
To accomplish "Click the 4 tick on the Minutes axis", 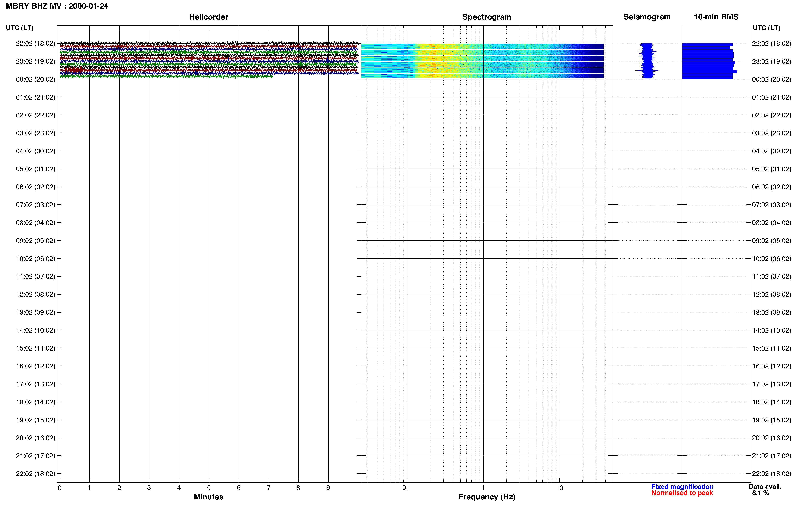I will click(179, 487).
